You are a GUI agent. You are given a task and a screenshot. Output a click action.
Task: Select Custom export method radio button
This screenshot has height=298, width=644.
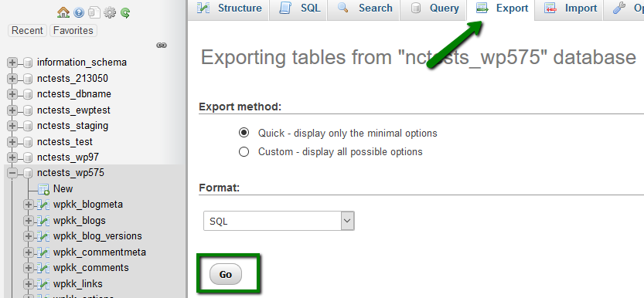pyautogui.click(x=244, y=152)
